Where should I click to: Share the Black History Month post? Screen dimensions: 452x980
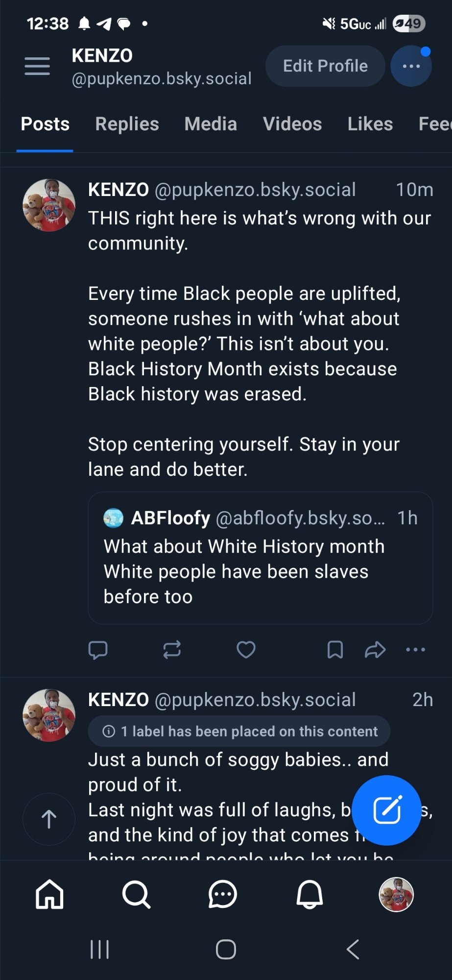[x=375, y=650]
